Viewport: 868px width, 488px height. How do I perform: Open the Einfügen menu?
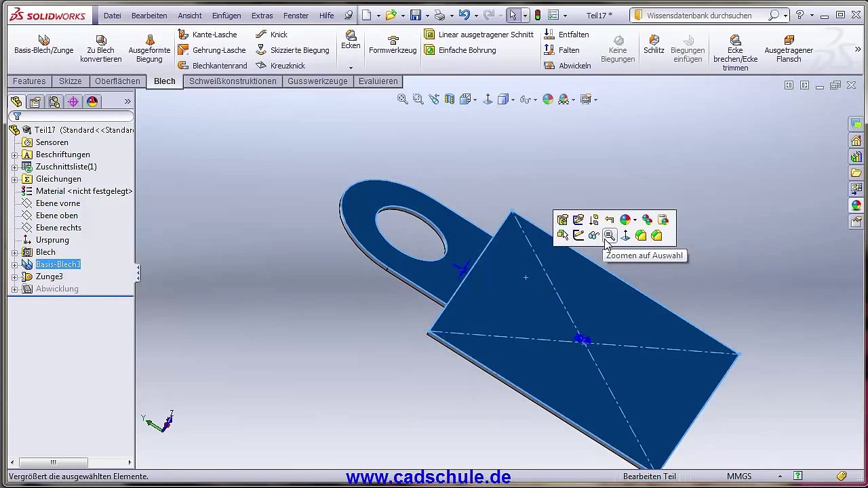point(226,16)
